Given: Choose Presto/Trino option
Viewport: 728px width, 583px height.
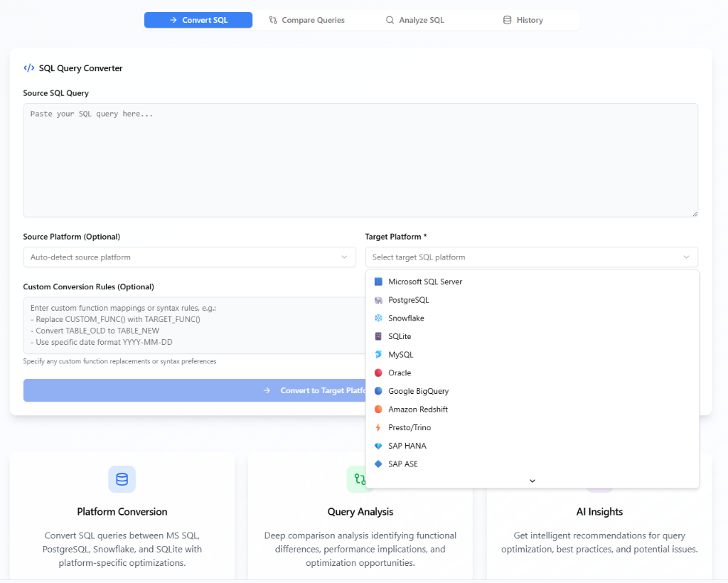Looking at the screenshot, I should [532, 427].
